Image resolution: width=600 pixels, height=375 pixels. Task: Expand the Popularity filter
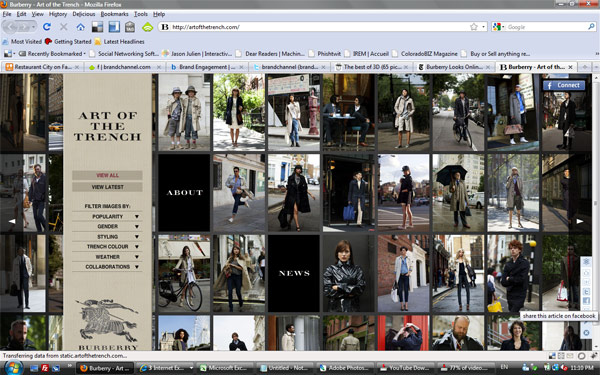(x=107, y=217)
